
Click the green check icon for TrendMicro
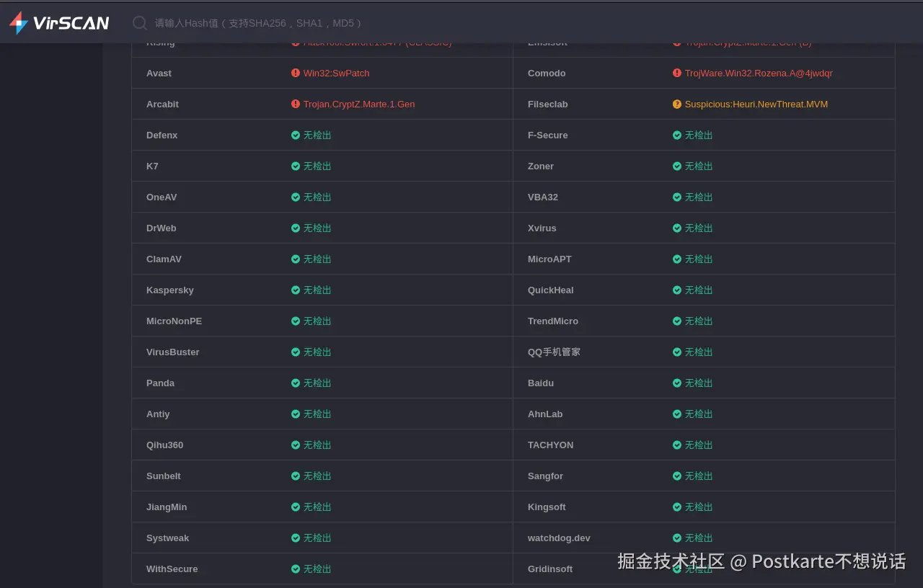pyautogui.click(x=677, y=321)
